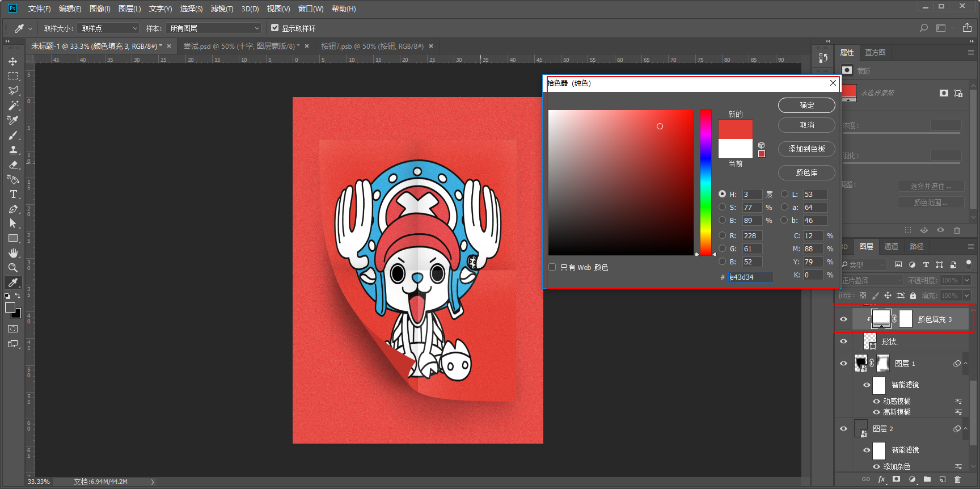Open the 图像(I) menu
980x489 pixels.
100,9
